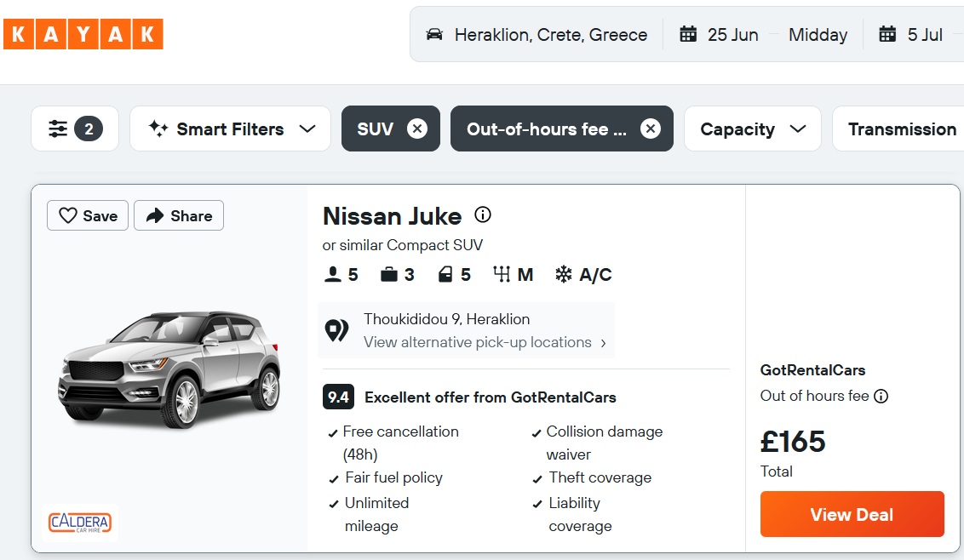Image resolution: width=964 pixels, height=560 pixels.
Task: Click the car icon in search bar
Action: click(x=434, y=34)
